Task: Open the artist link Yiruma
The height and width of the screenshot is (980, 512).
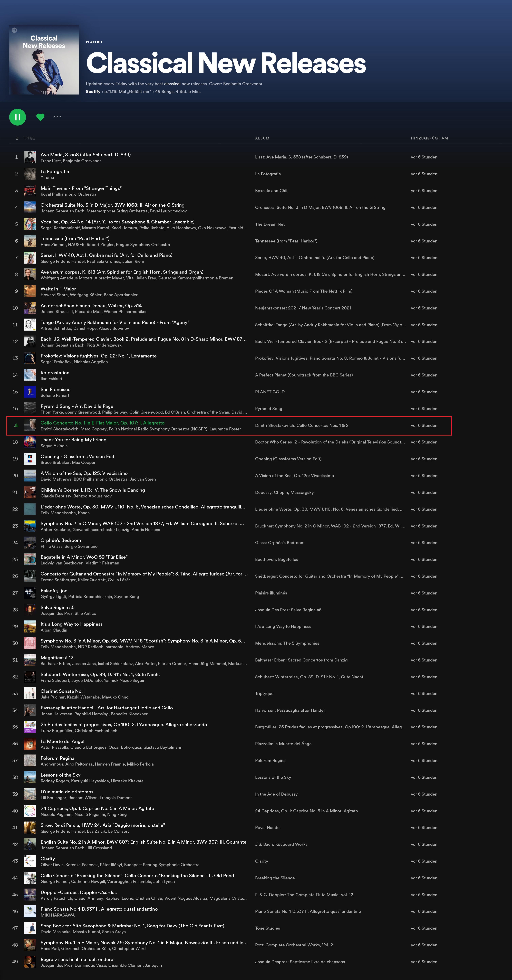Action: click(47, 177)
